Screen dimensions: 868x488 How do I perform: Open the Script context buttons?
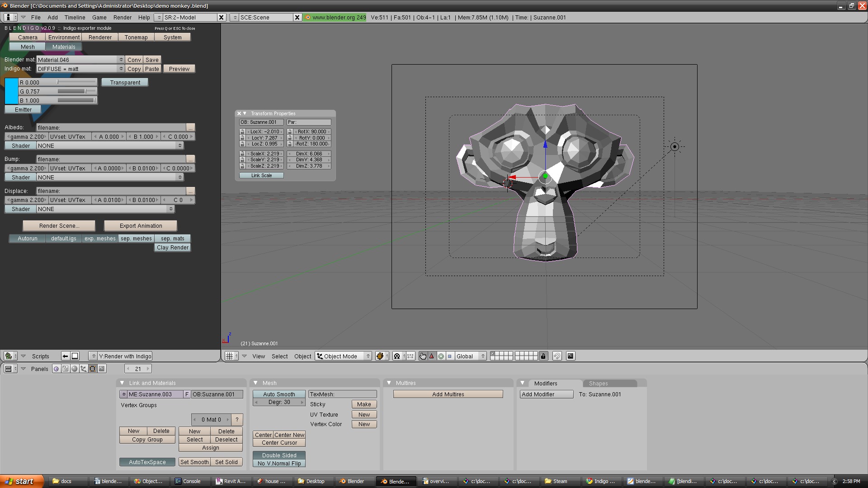pyautogui.click(x=65, y=369)
